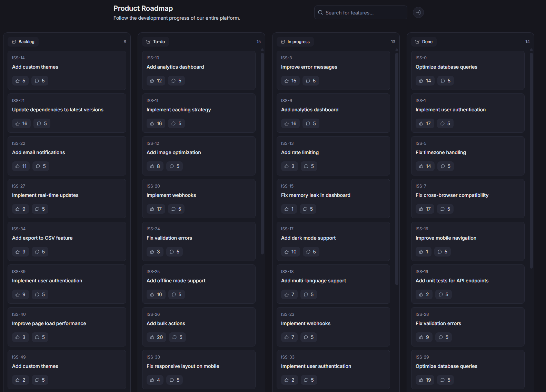
Task: Upvote Add bulk actions card
Action: coord(157,337)
